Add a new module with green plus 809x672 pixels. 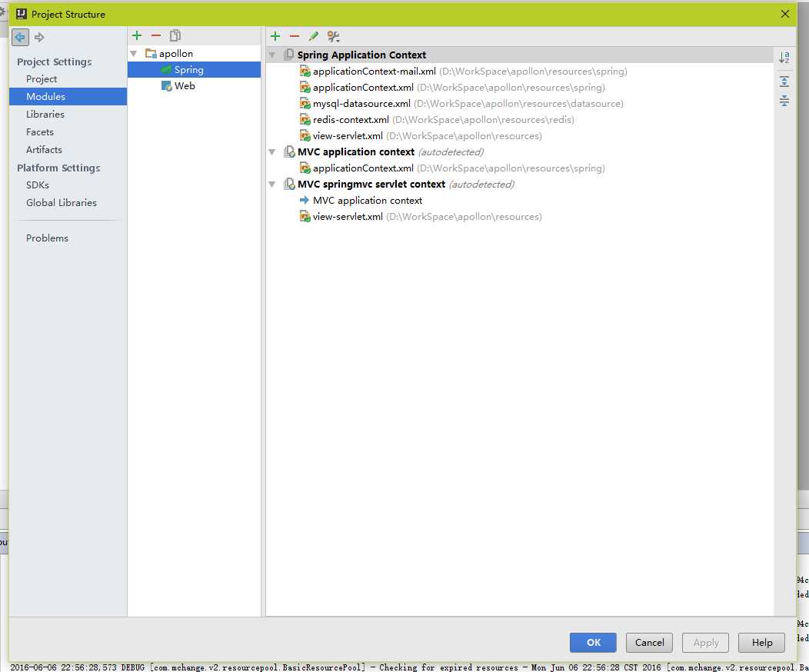[137, 35]
